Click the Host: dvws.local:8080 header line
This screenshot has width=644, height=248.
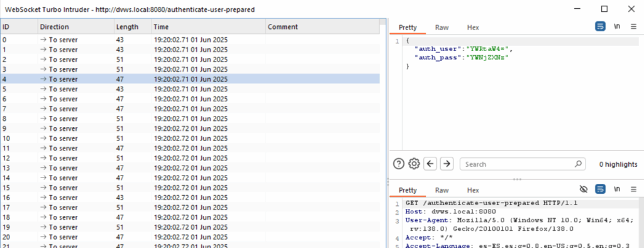[450, 212]
